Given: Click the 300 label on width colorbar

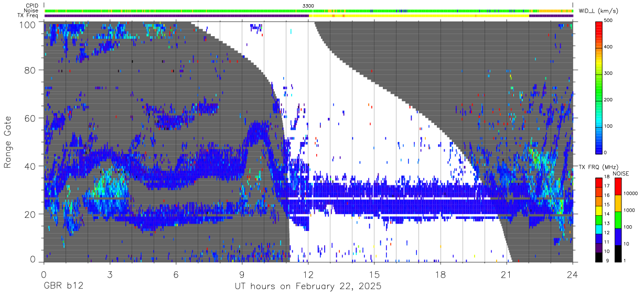Looking at the screenshot, I should [x=609, y=73].
